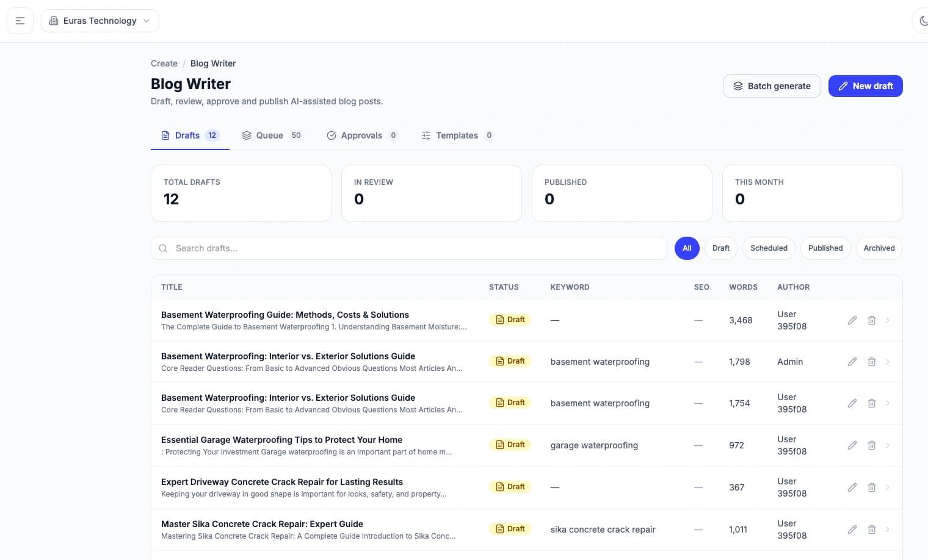Screen dimensions: 928x560
Task: Focus the Search drafts field
Action: [408, 248]
